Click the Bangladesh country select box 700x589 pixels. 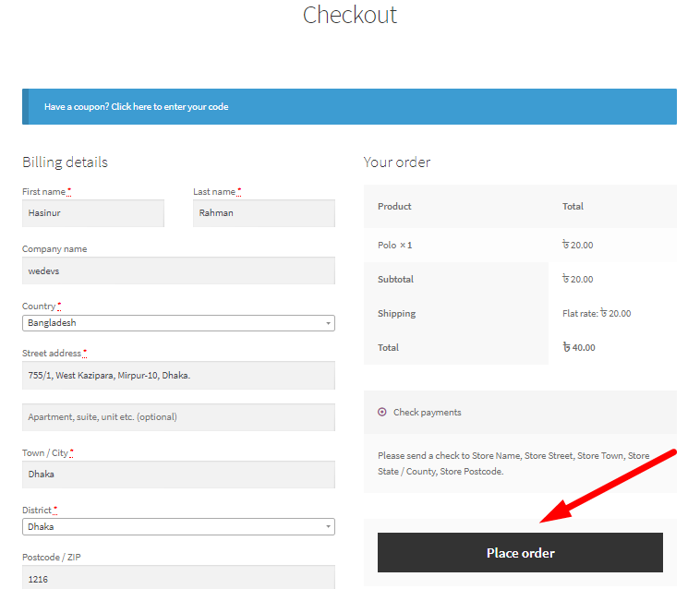click(x=178, y=323)
